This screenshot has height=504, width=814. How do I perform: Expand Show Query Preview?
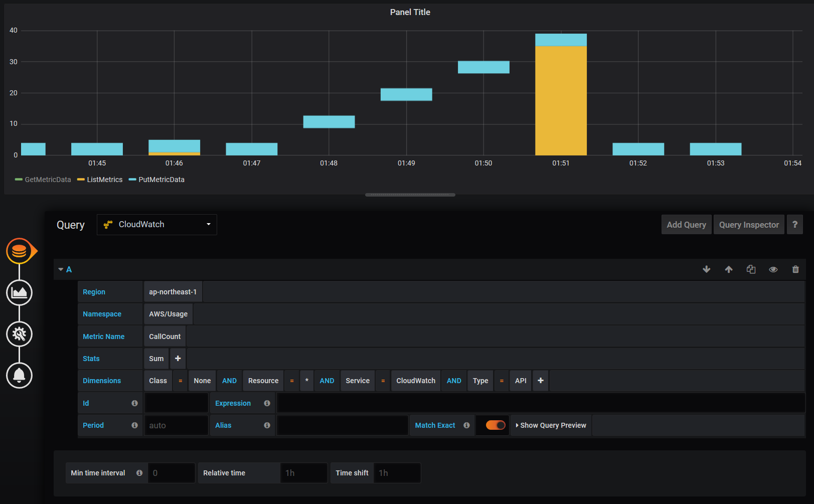(x=551, y=425)
